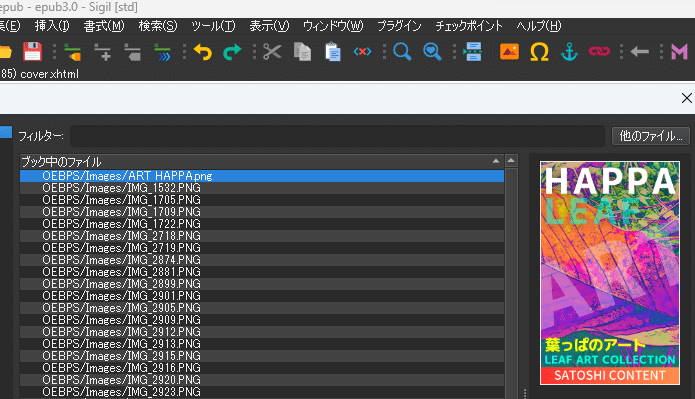The height and width of the screenshot is (399, 695).
Task: Open the ヘルプ(H) menu
Action: 539,26
